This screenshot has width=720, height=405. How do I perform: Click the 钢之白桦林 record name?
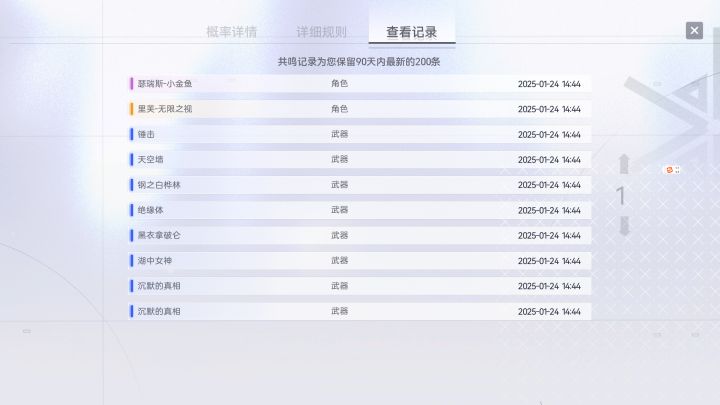coord(159,185)
